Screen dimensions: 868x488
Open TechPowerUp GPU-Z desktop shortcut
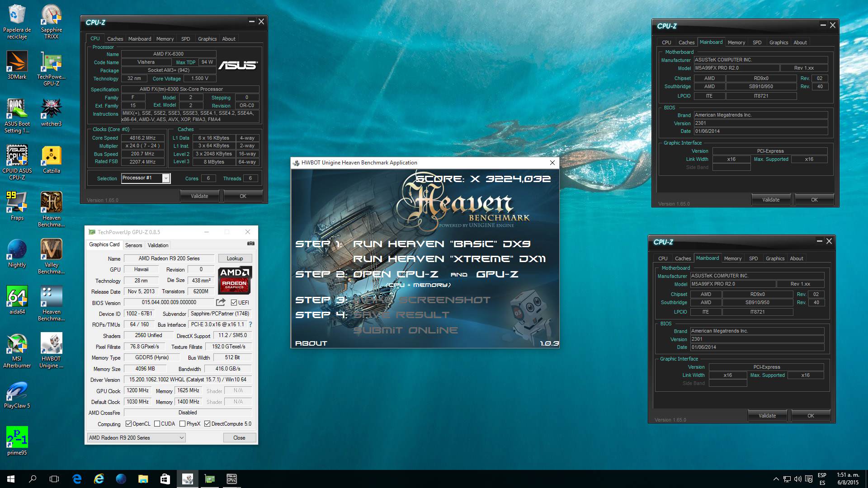pyautogui.click(x=51, y=68)
